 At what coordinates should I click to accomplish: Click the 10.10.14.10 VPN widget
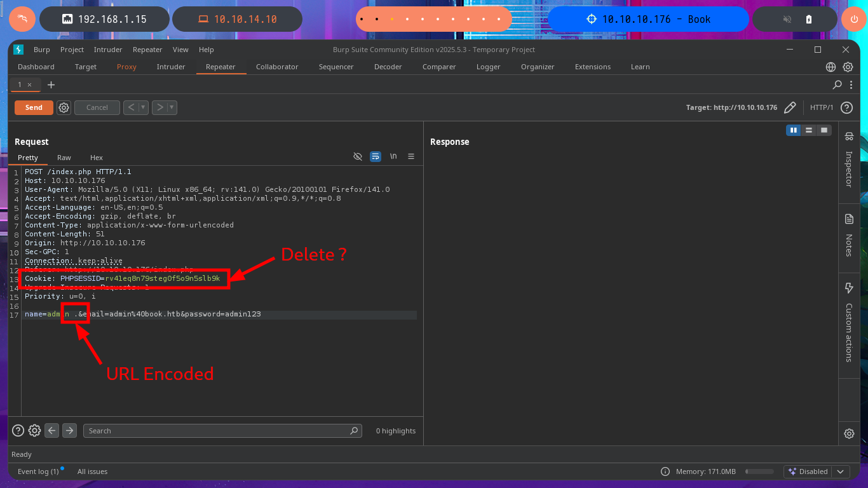point(237,19)
